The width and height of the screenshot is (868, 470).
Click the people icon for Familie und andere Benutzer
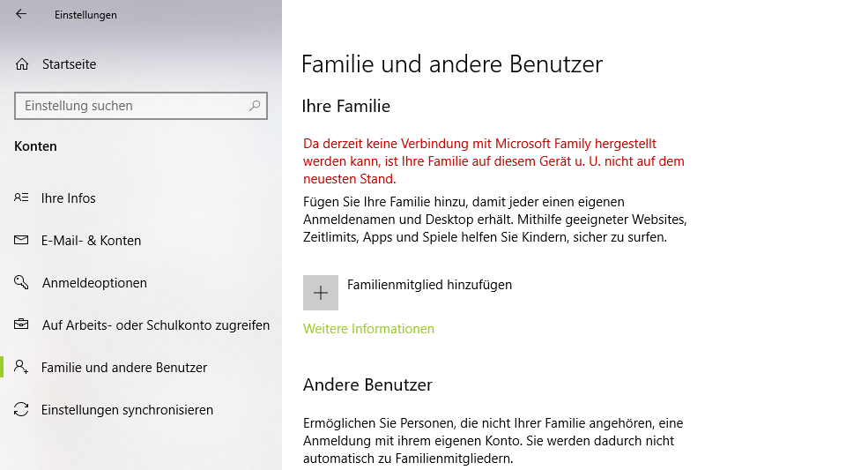click(x=22, y=368)
